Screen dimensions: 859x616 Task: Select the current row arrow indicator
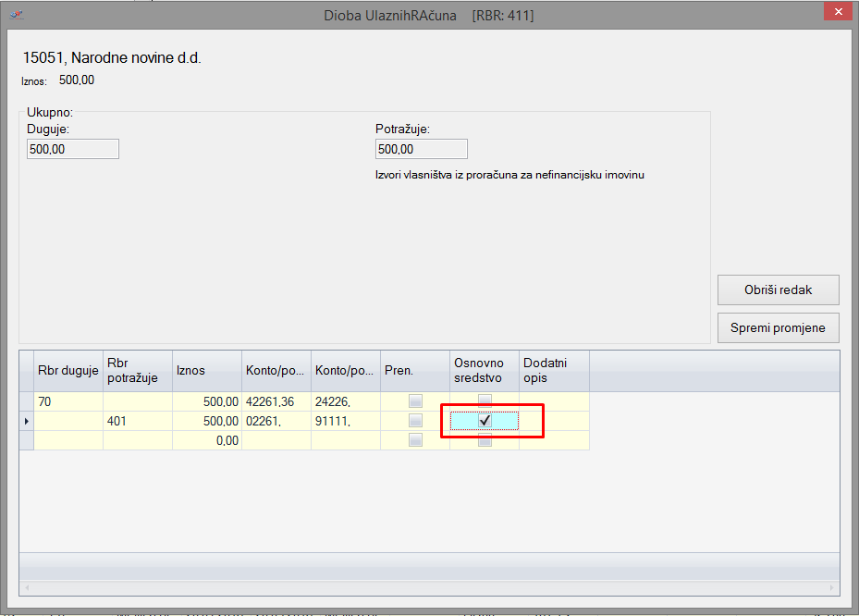[x=26, y=422]
